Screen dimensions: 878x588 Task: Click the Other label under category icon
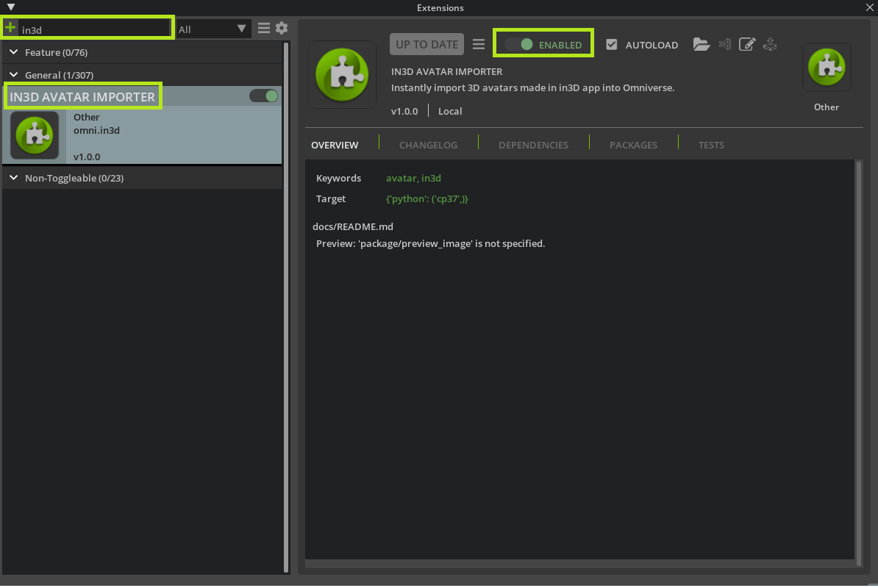point(827,107)
